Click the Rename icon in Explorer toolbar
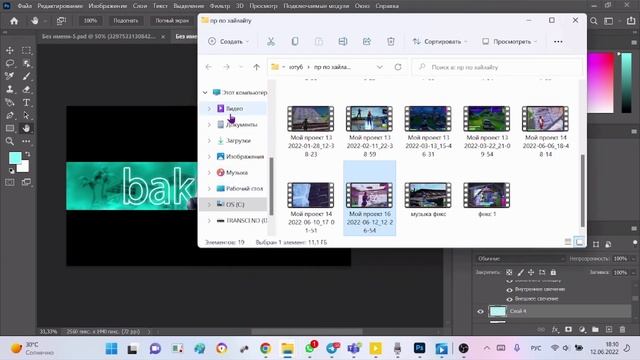This screenshot has height=360, width=640. coord(343,42)
